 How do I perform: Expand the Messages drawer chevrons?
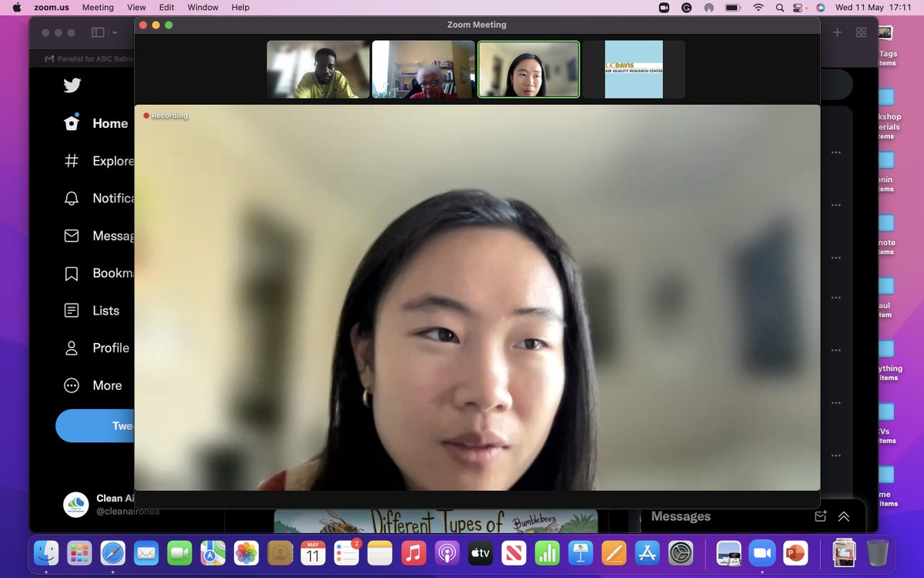(844, 516)
